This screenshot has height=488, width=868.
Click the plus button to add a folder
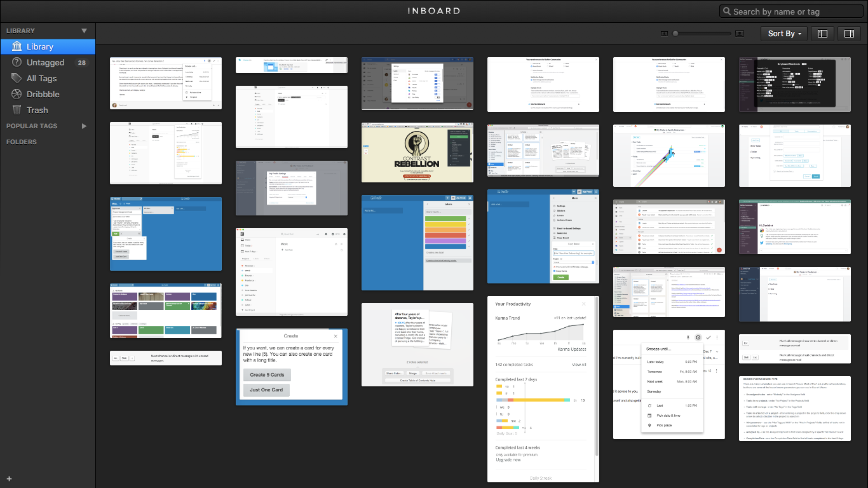(x=9, y=478)
